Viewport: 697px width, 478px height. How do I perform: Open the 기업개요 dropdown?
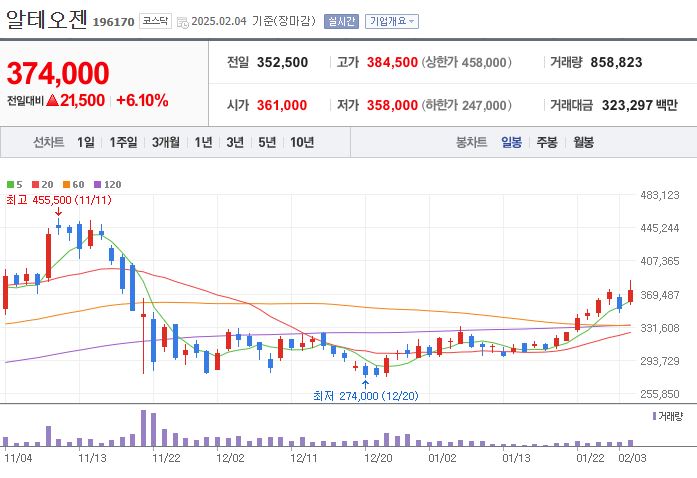point(392,21)
